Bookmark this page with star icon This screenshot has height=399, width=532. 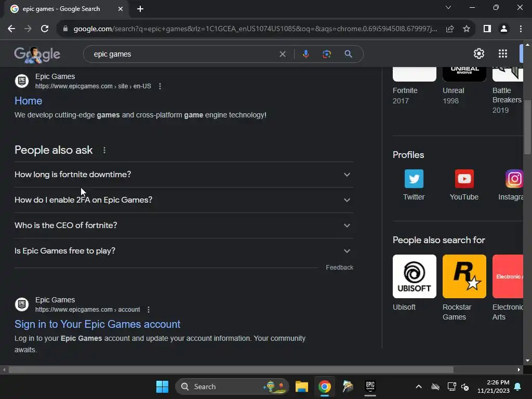pyautogui.click(x=467, y=29)
